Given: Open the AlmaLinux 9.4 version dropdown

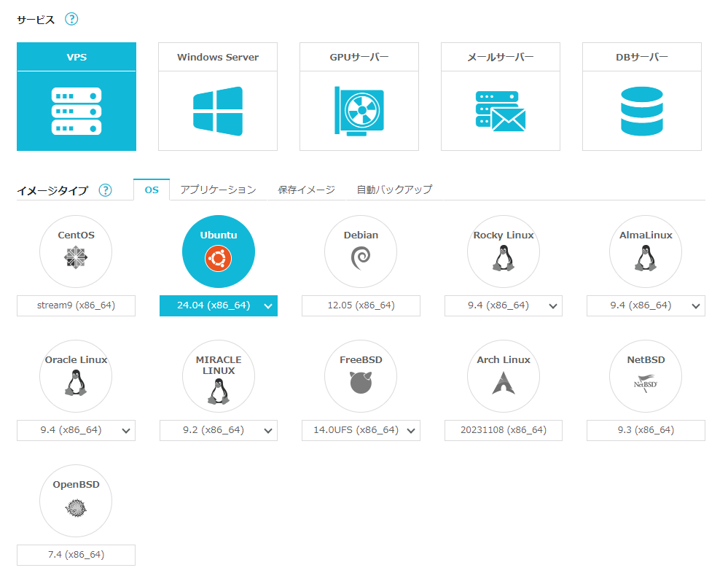Looking at the screenshot, I should pyautogui.click(x=646, y=305).
